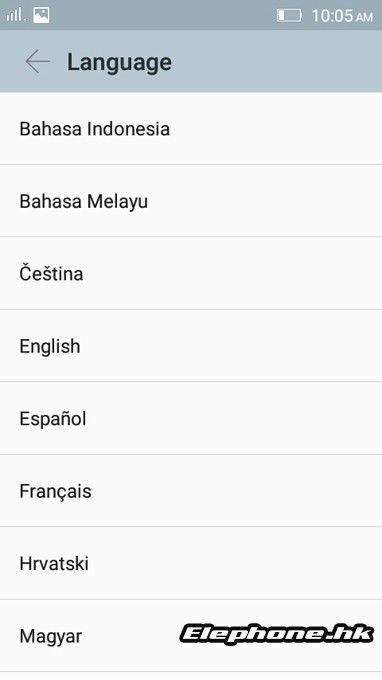
Task: Choose Čeština from the list
Action: click(191, 274)
